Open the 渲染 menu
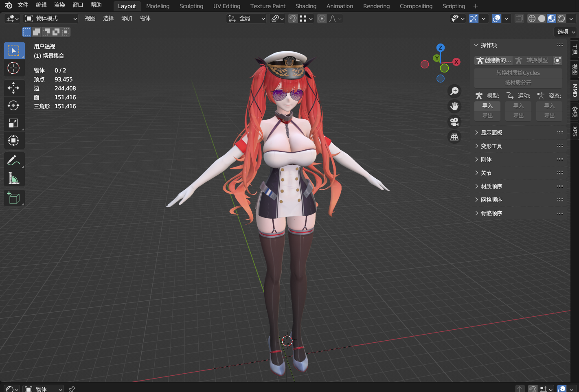 59,5
